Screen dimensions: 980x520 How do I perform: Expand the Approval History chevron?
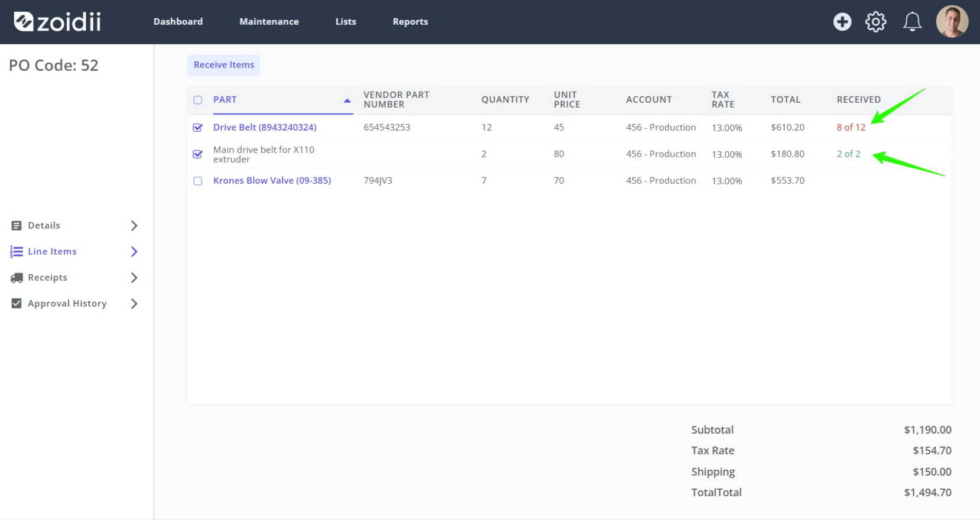click(x=134, y=304)
